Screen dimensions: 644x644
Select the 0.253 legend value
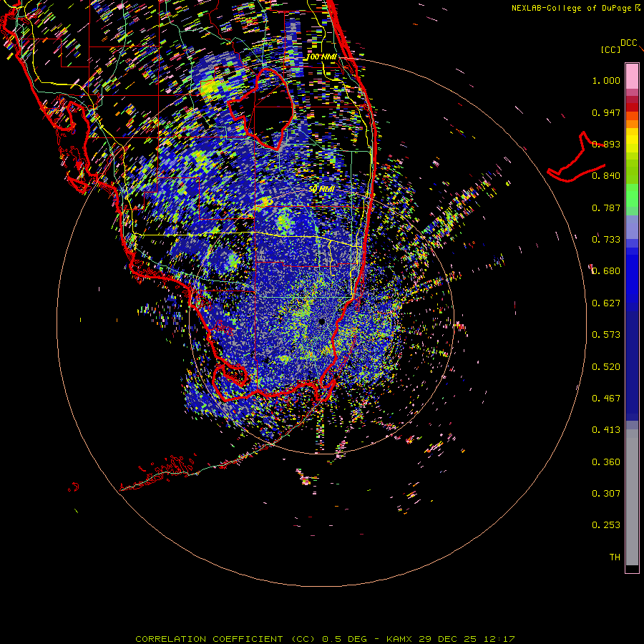pos(606,525)
